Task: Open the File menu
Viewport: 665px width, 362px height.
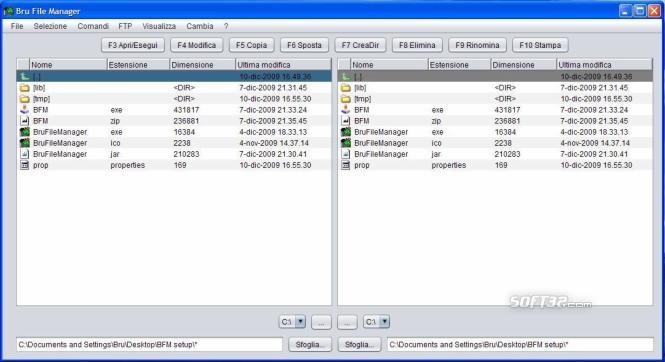Action: pos(17,26)
